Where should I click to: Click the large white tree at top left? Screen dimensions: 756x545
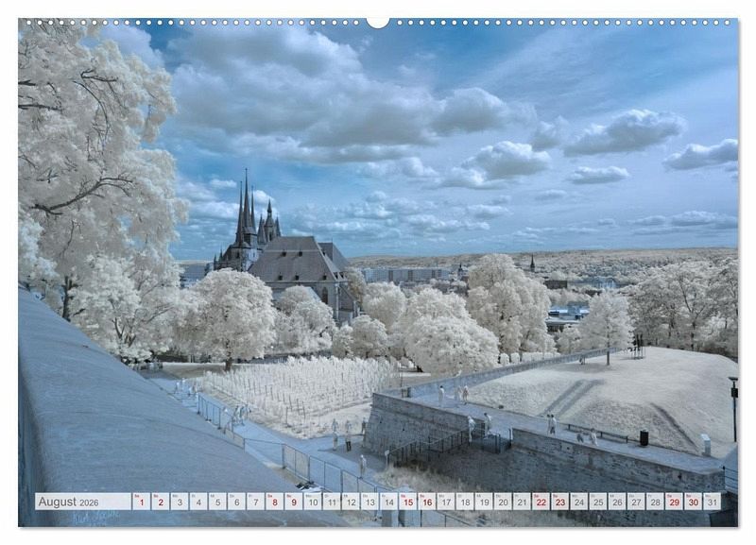click(x=90, y=142)
